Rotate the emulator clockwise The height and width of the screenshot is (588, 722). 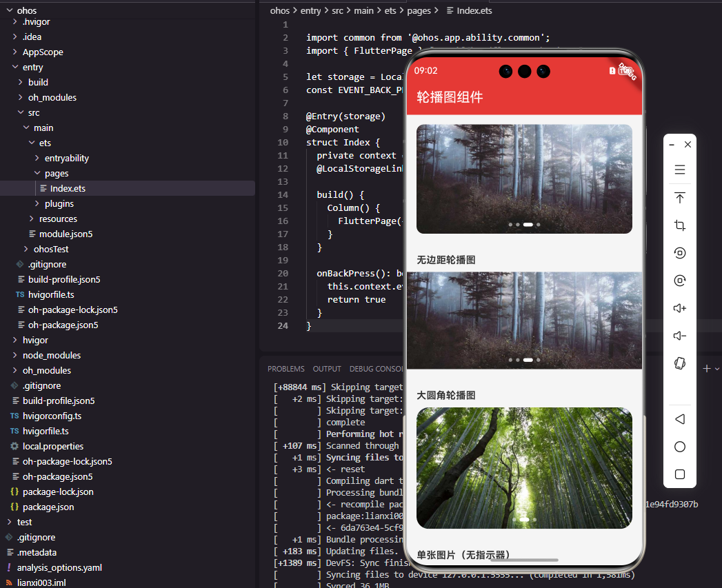[x=680, y=281]
